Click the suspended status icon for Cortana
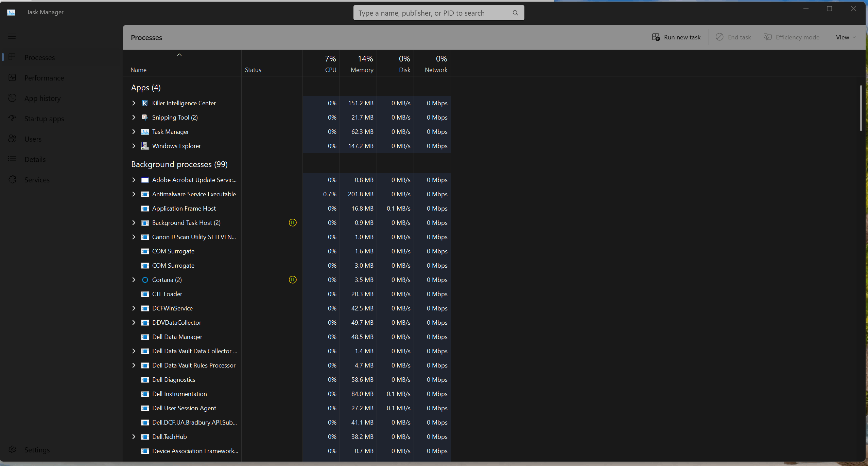868x466 pixels. click(x=292, y=280)
